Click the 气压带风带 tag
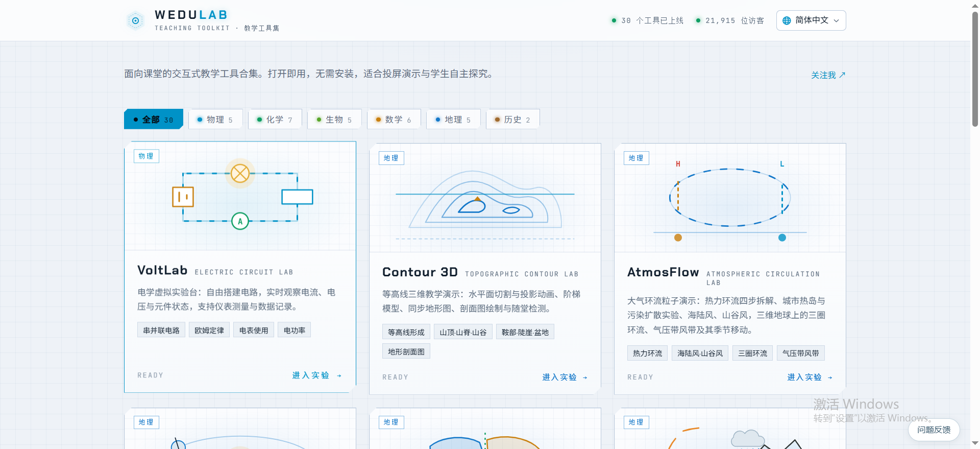 coord(800,353)
